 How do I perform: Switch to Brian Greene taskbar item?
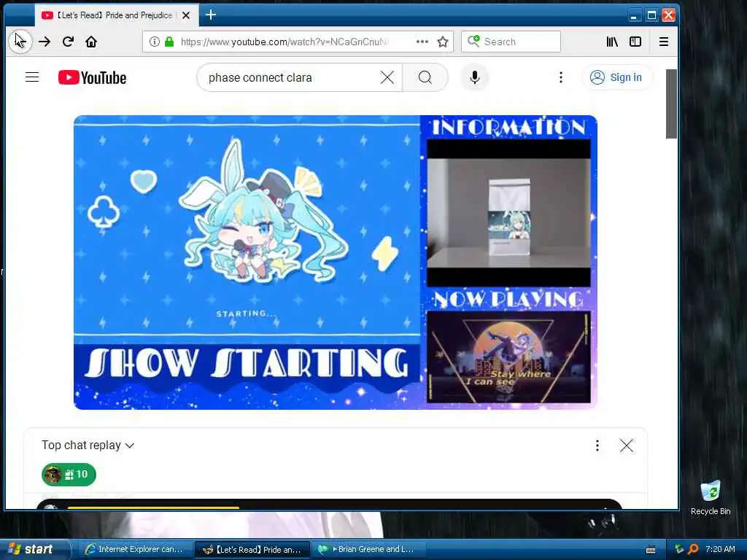[368, 549]
